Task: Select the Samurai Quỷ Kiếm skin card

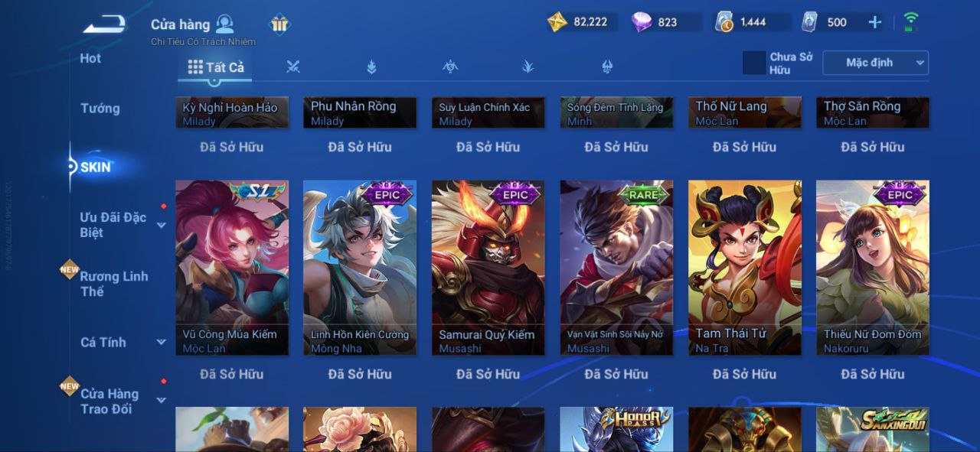Action: pyautogui.click(x=488, y=268)
